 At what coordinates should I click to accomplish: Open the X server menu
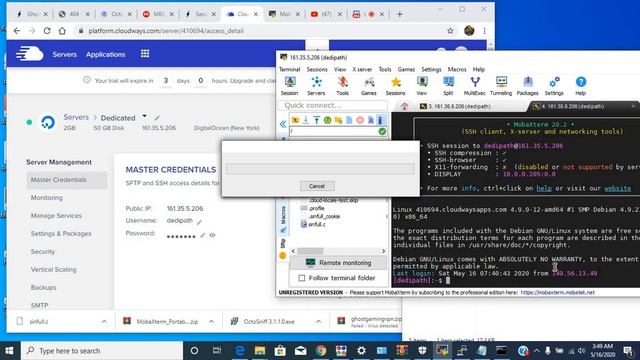362,69
